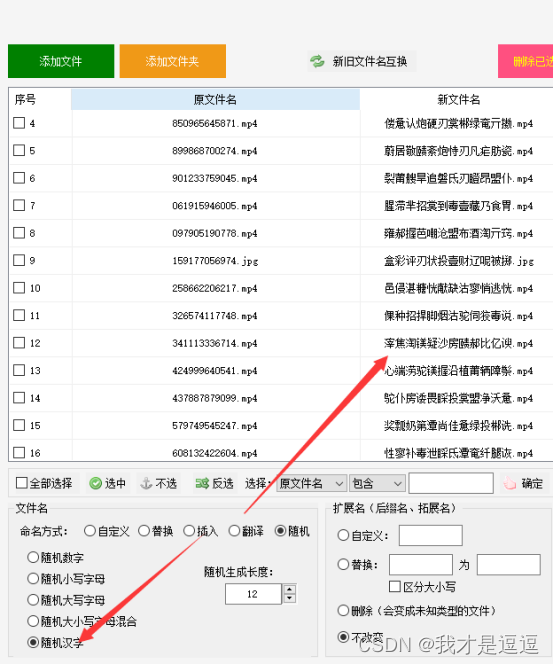Click the orange 添加文件夹 button
554x665 pixels.
(172, 61)
